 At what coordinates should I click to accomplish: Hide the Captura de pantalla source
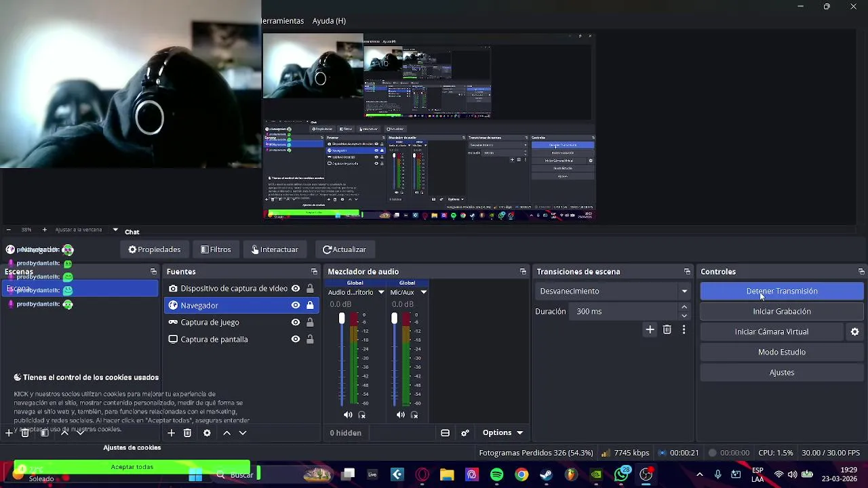point(296,339)
